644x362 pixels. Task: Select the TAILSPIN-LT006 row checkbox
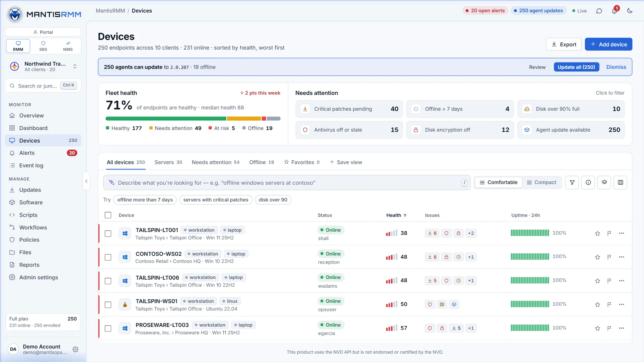[108, 281]
